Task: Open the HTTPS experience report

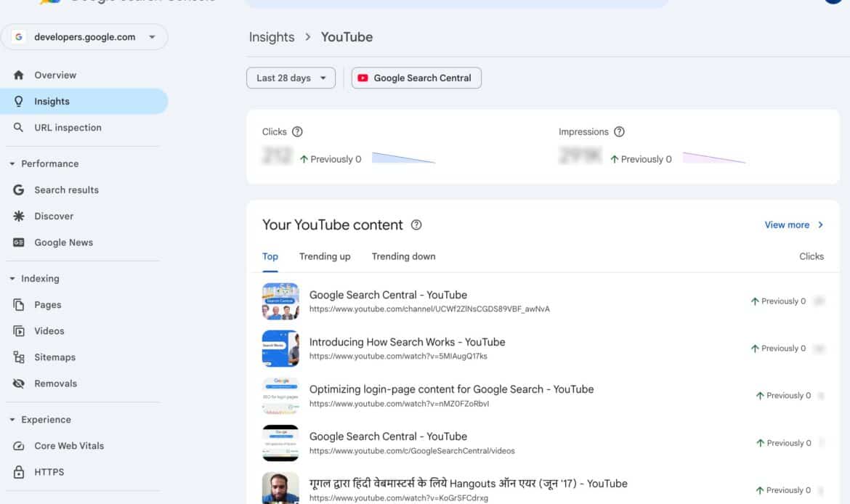Action: (x=49, y=471)
